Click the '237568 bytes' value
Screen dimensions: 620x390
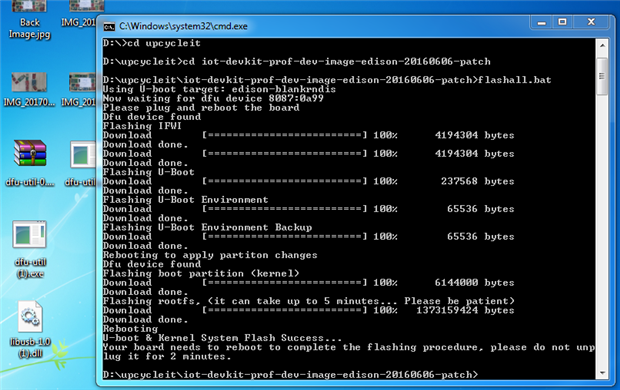coord(477,182)
